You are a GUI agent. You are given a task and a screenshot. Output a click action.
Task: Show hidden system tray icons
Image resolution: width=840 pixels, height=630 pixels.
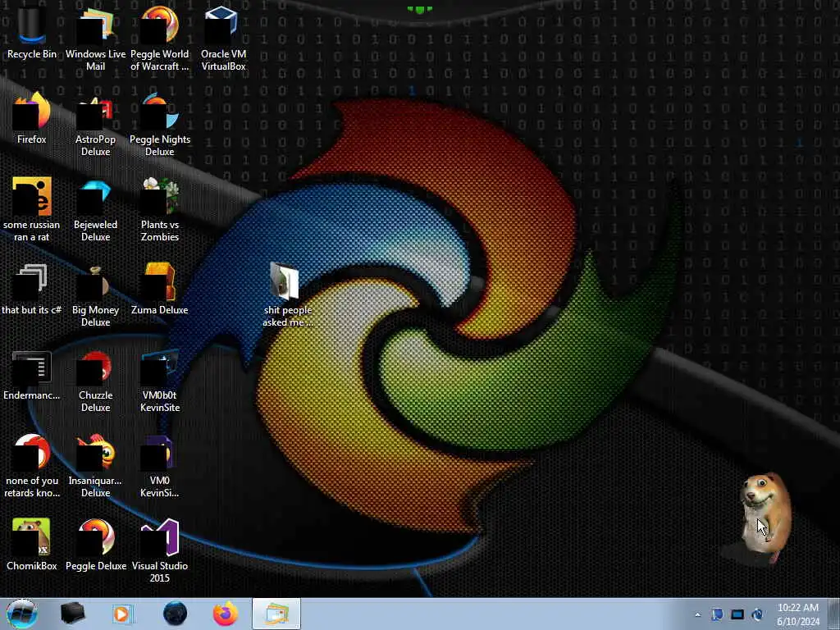(x=697, y=614)
